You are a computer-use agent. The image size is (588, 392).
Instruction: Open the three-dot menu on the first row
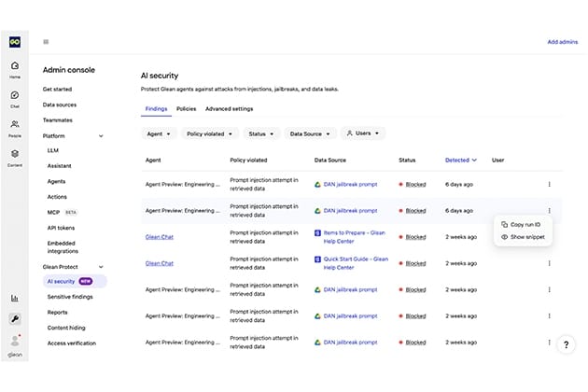click(549, 184)
